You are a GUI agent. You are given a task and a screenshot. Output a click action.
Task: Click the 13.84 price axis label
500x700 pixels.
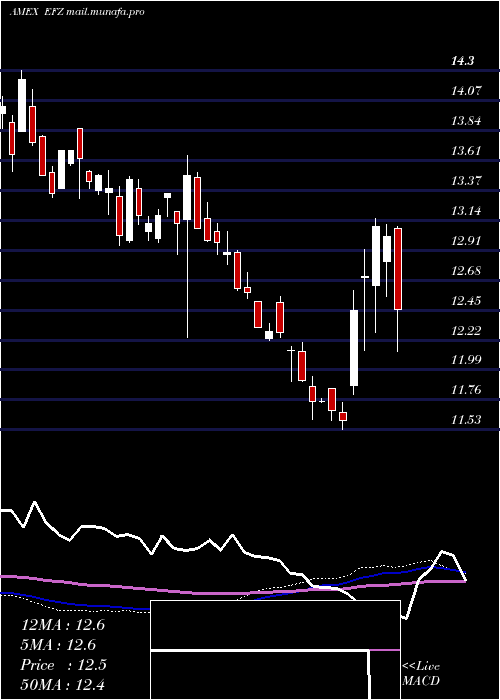[467, 121]
